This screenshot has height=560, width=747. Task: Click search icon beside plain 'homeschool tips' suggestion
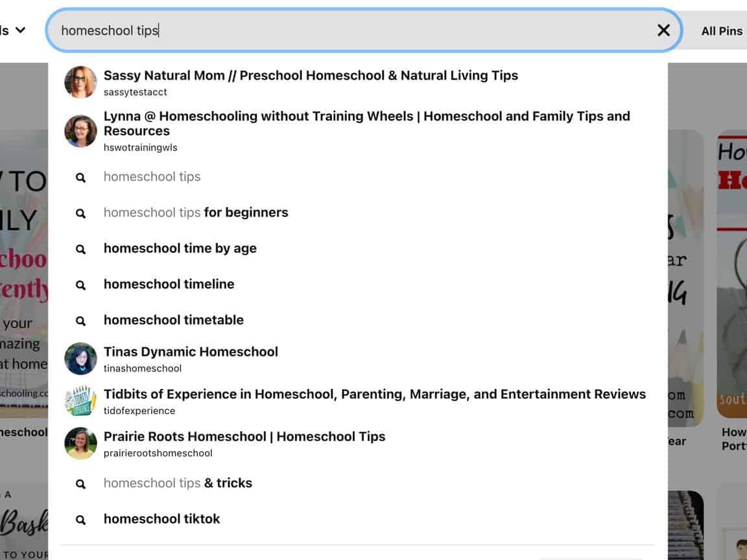coord(80,178)
